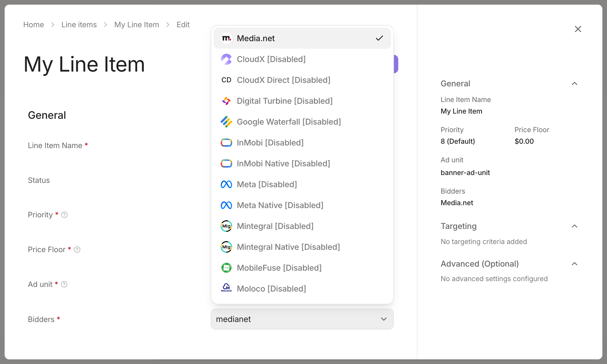607x364 pixels.
Task: Click the MobileFuse green icon
Action: (226, 268)
